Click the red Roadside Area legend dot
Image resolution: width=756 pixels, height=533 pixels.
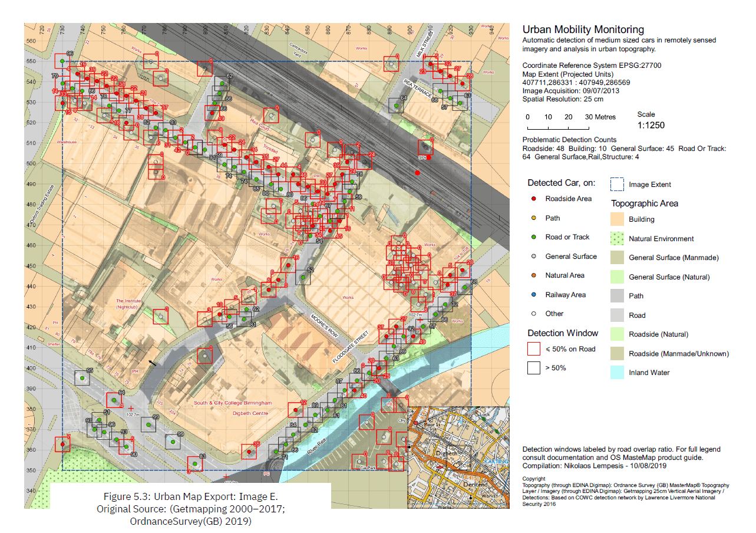click(534, 199)
